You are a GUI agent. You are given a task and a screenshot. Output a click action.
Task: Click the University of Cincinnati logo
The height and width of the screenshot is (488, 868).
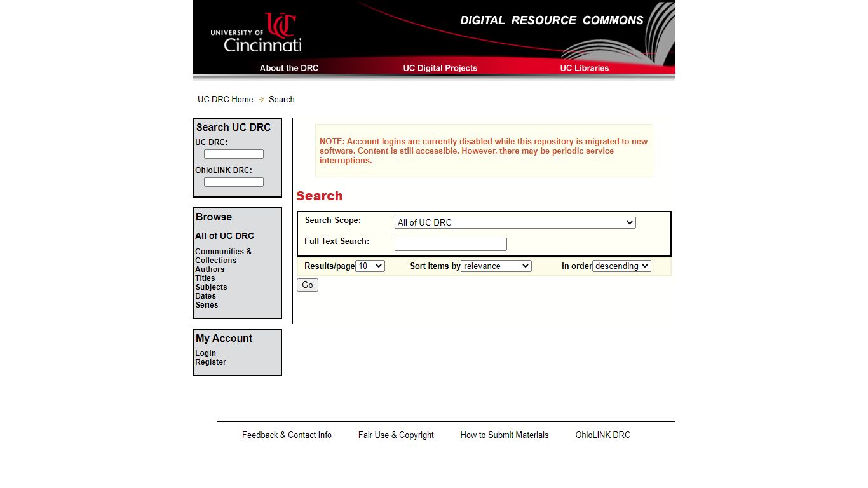(x=256, y=33)
